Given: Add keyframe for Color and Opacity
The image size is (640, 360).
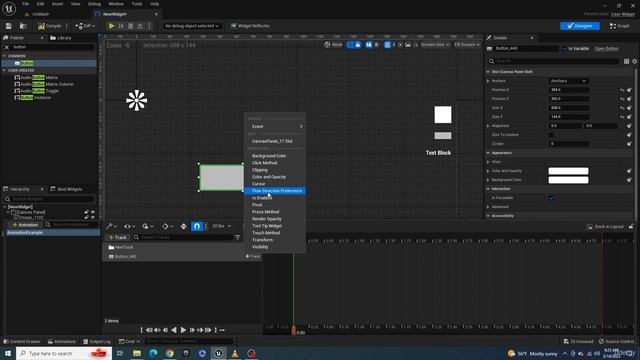Looking at the screenshot, I should 629,171.
